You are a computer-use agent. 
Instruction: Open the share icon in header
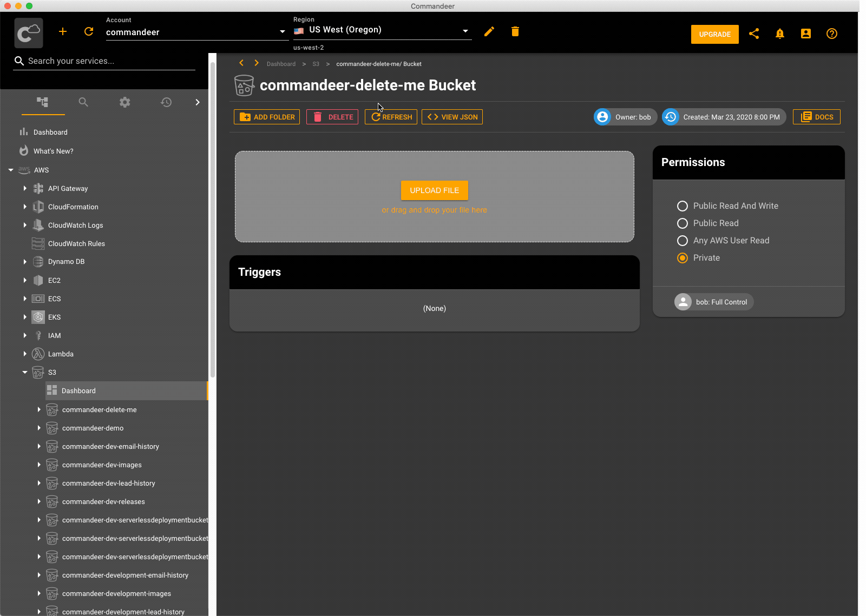pos(754,34)
